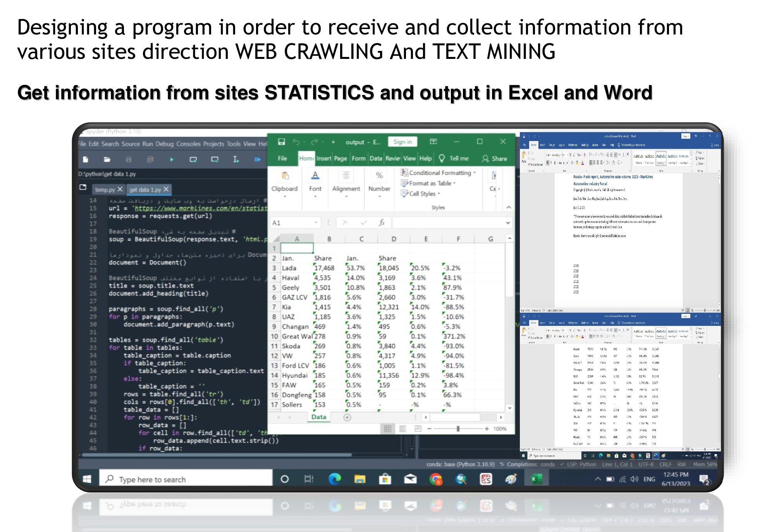Click the Excel save icon in title bar
The width and height of the screenshot is (767, 532).
282,142
